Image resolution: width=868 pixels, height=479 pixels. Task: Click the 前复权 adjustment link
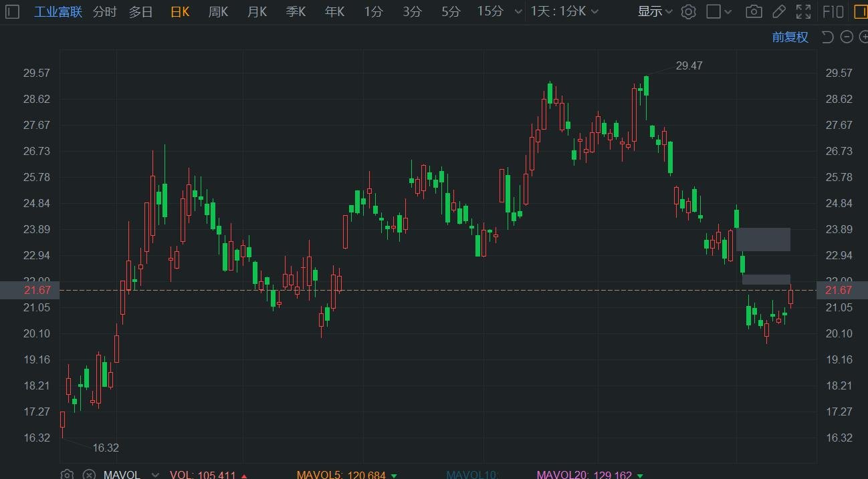click(790, 37)
